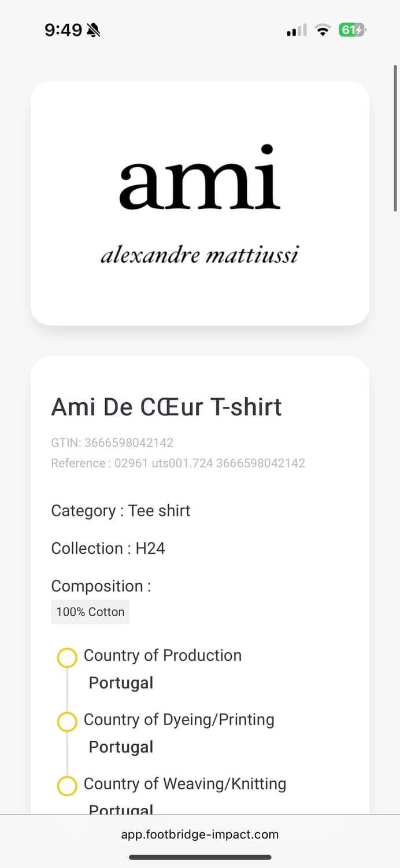Viewport: 400px width, 868px height.
Task: Tap the Weaving/Knitting timeline circle
Action: click(67, 786)
